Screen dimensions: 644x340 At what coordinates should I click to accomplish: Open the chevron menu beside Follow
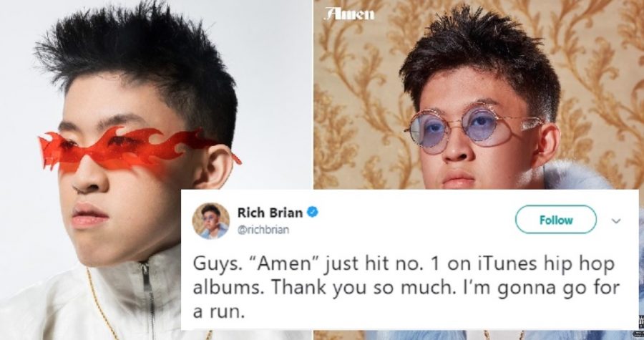[x=615, y=221]
